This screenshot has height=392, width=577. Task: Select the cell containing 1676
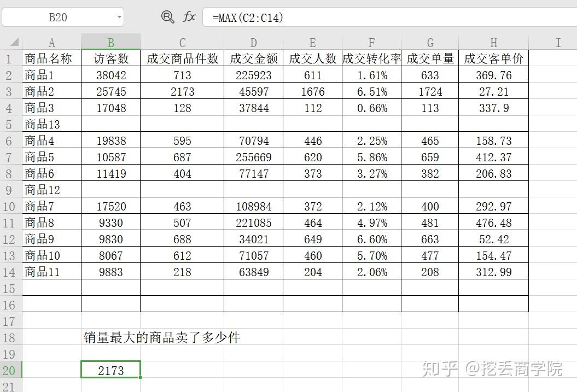312,91
